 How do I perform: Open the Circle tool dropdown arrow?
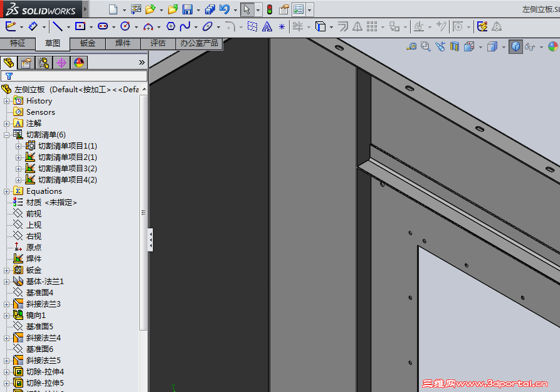pyautogui.click(x=136, y=27)
